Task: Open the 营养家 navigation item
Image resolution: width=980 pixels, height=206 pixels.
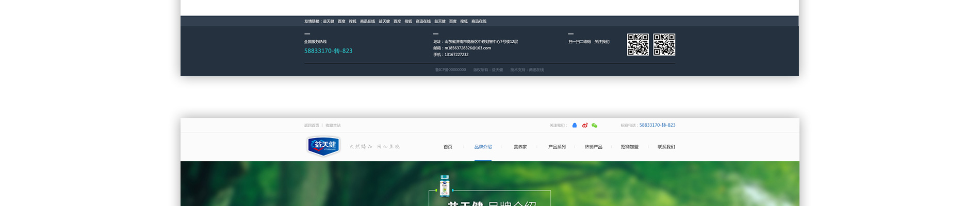Action: click(x=520, y=147)
